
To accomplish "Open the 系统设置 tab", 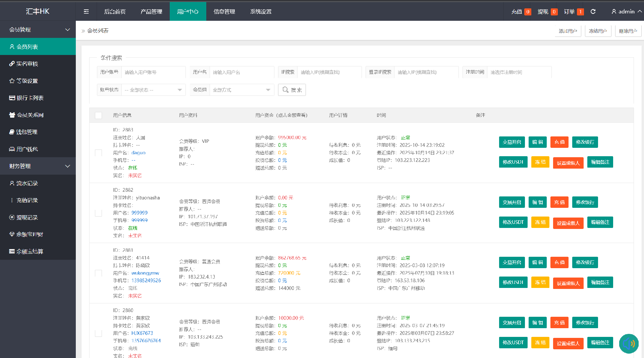I will 261,11.
